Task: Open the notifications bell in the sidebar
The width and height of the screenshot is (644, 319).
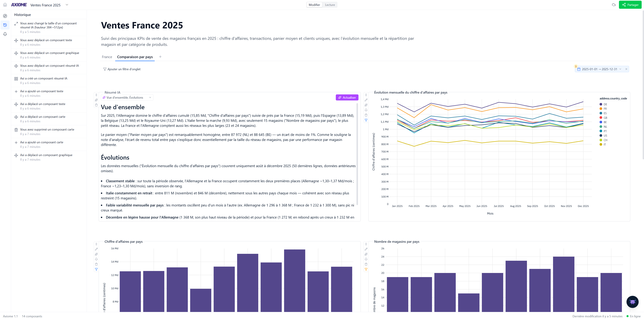Action: (5, 34)
